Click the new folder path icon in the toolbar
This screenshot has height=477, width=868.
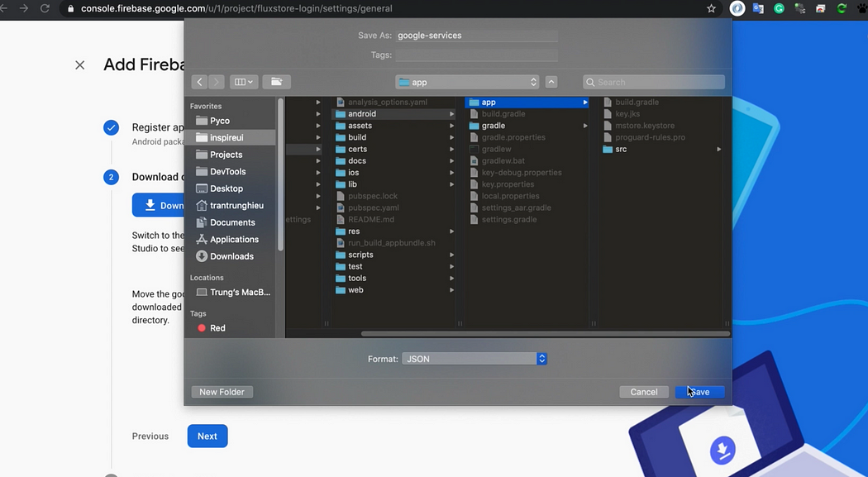tap(276, 82)
